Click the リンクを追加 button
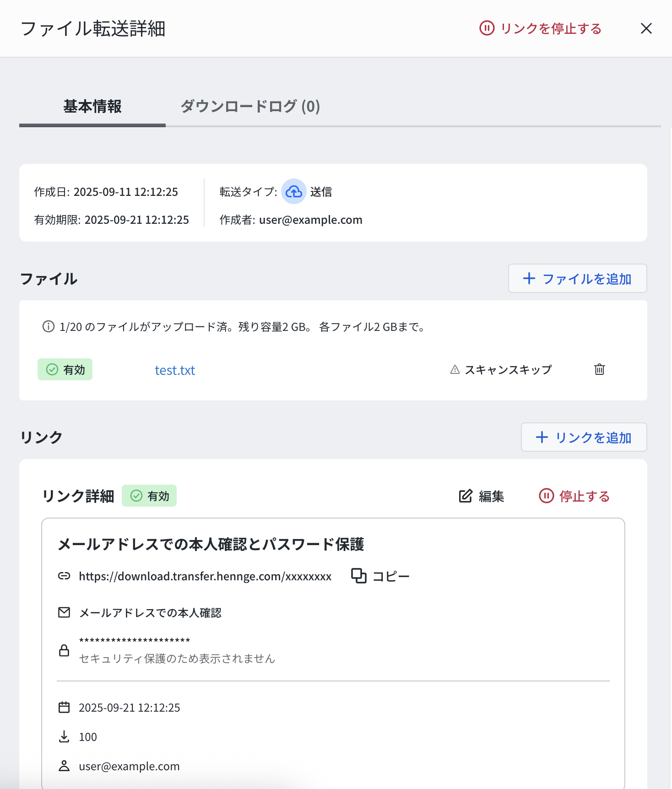 584,437
